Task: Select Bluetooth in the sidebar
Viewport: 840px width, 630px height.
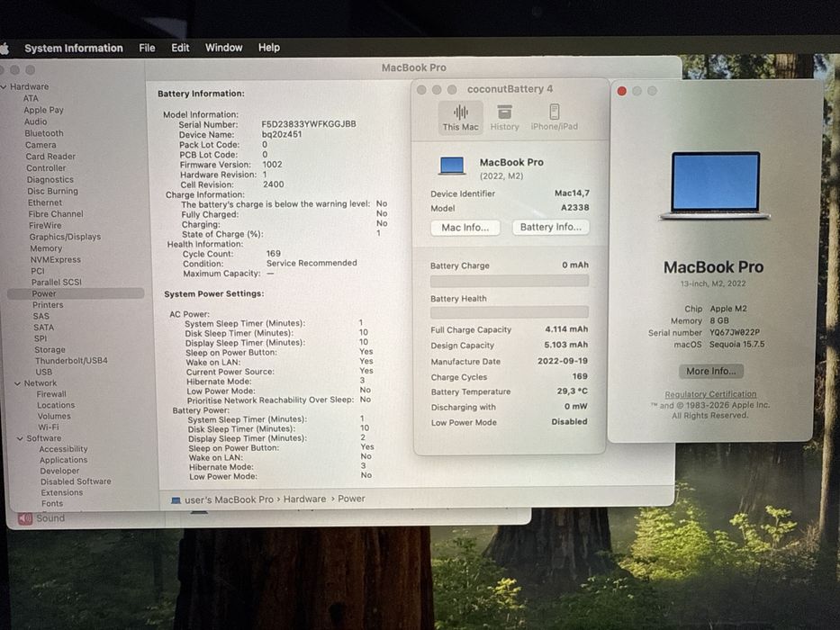Action: coord(44,133)
